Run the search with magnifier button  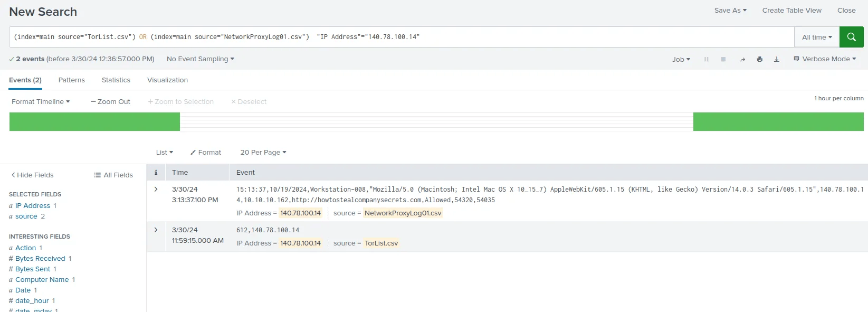point(851,37)
